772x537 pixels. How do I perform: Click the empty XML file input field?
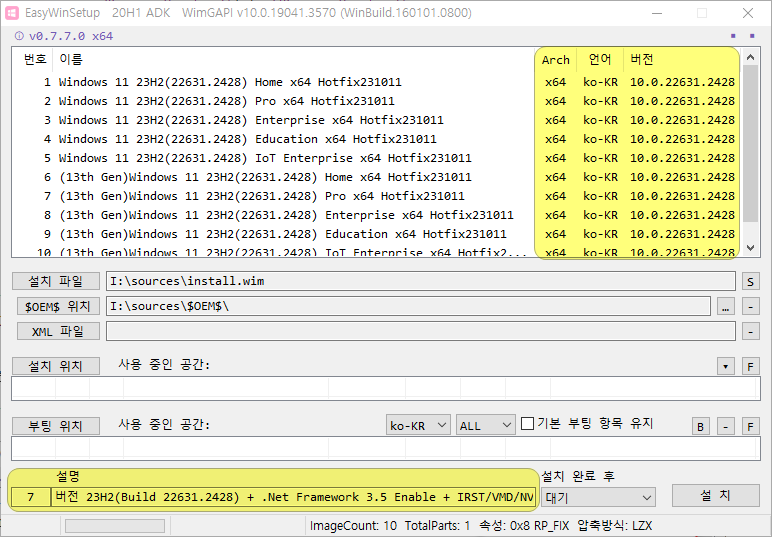coord(421,331)
